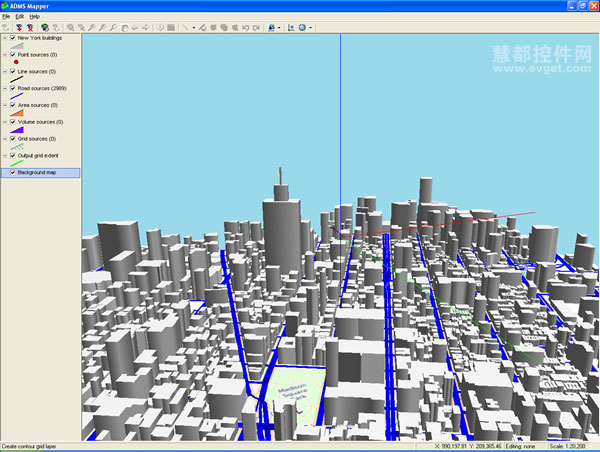Click the X Y coordinates in status bar
Viewport: 600px width, 452px height.
coord(468,446)
